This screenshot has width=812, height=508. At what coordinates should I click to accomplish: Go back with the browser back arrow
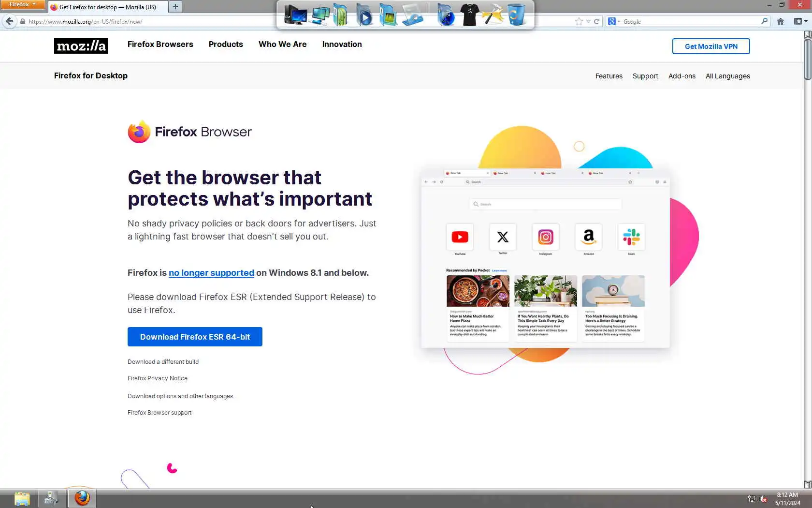tap(9, 21)
